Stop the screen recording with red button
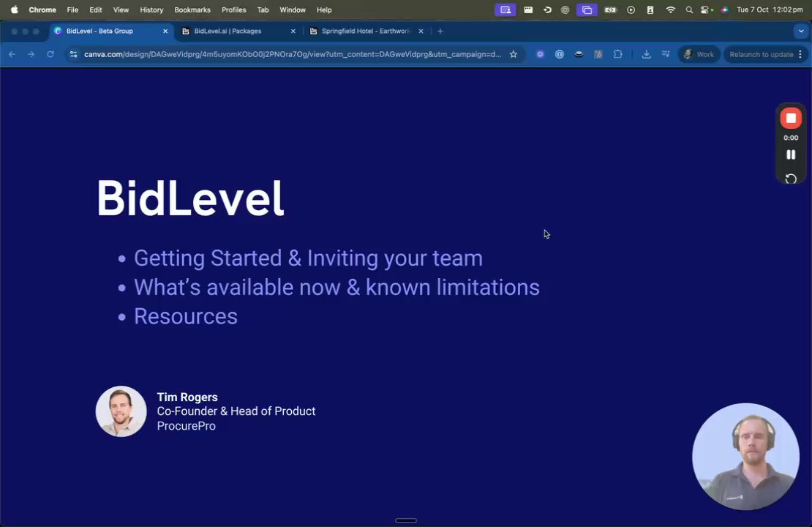Screen dimensions: 812x527 [790, 118]
